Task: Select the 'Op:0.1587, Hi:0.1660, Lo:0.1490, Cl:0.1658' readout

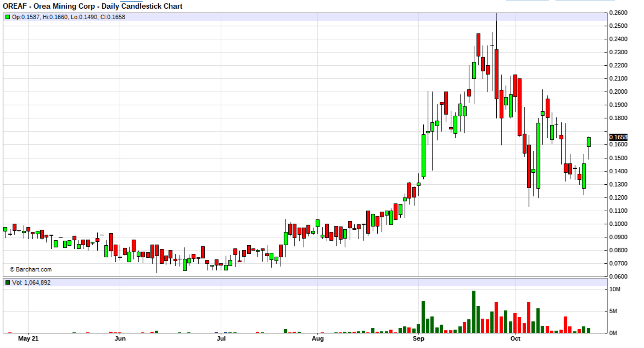Action: point(68,17)
